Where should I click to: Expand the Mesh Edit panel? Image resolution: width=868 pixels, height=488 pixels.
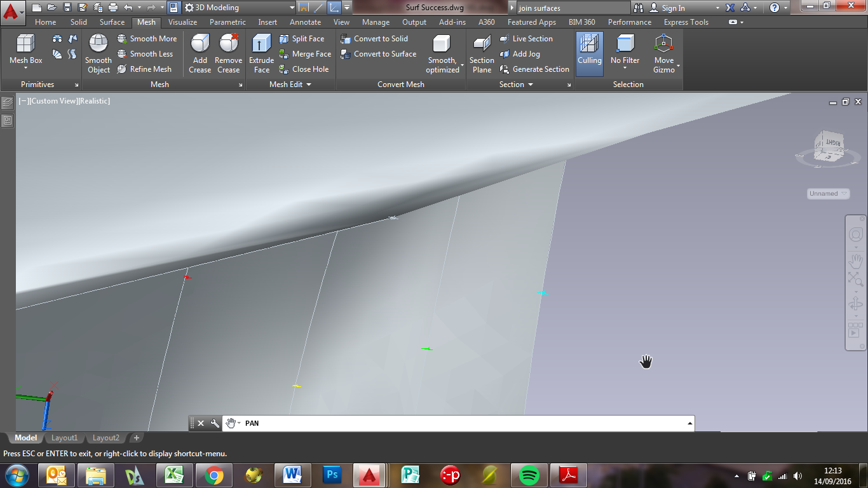(290, 85)
